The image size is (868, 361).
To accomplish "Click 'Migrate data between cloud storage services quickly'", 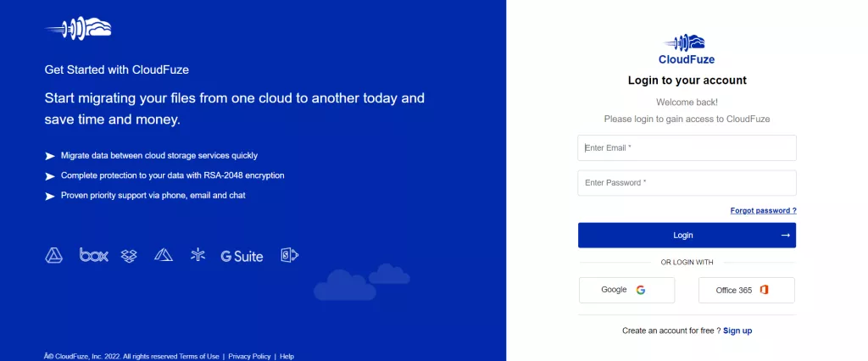I will [159, 156].
